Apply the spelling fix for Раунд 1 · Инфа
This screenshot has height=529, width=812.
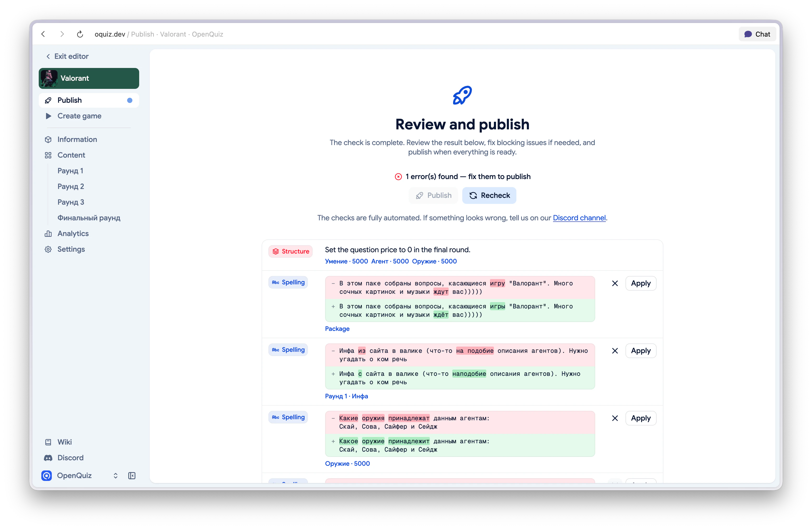(641, 351)
